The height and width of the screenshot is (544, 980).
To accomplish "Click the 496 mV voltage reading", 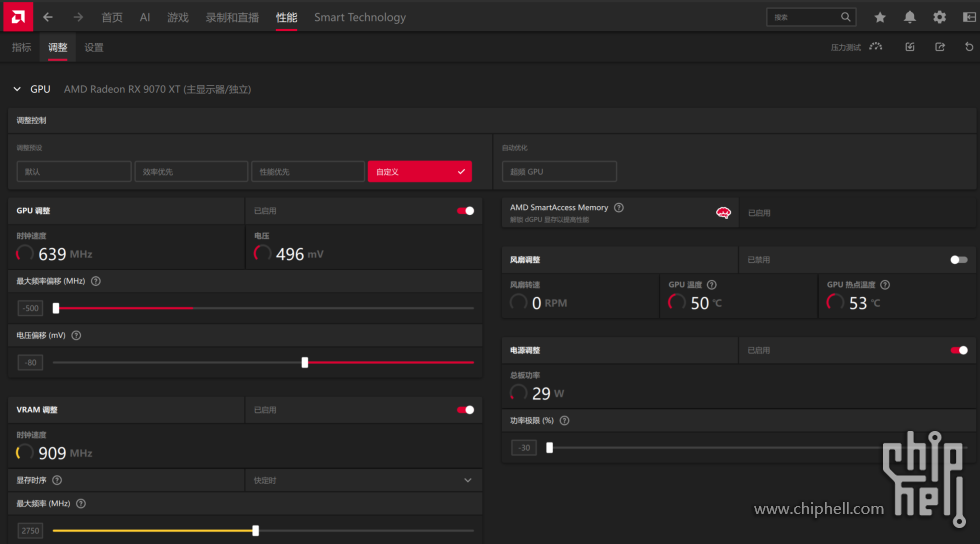I will 299,254.
